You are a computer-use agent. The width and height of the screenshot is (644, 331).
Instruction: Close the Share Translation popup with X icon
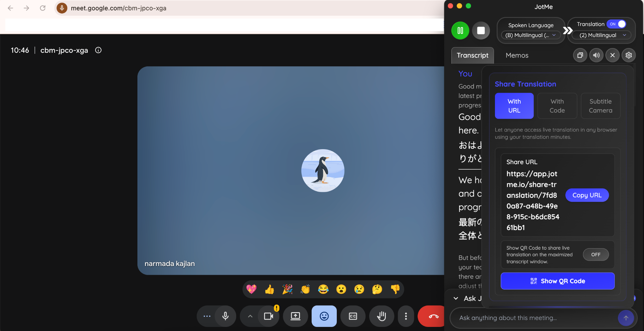point(613,55)
